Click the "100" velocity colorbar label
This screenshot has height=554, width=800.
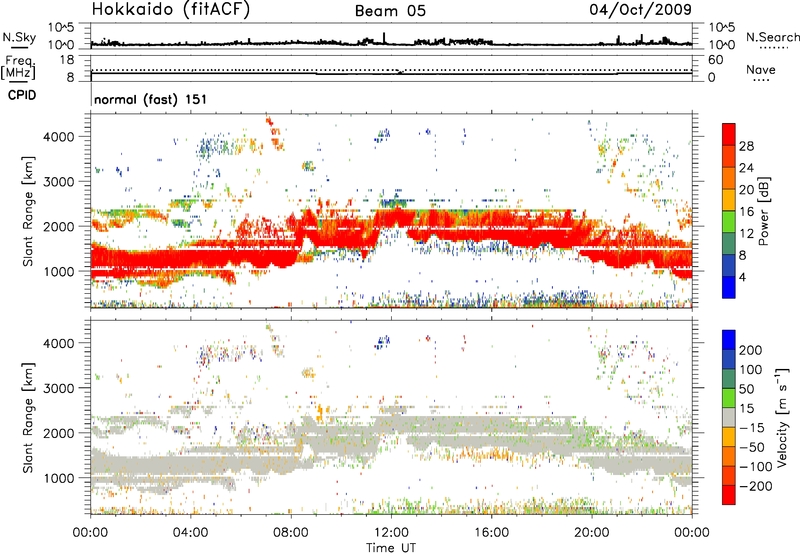[x=751, y=369]
